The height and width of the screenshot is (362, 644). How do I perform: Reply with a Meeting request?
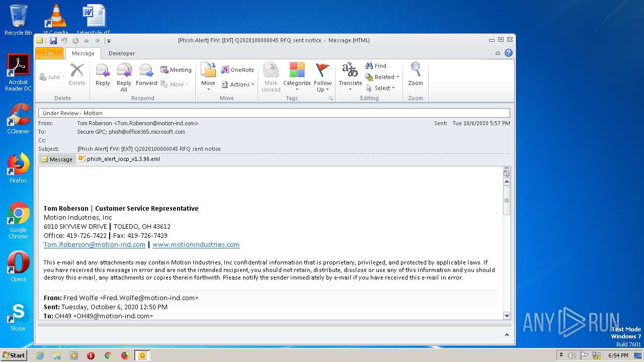tap(176, 70)
